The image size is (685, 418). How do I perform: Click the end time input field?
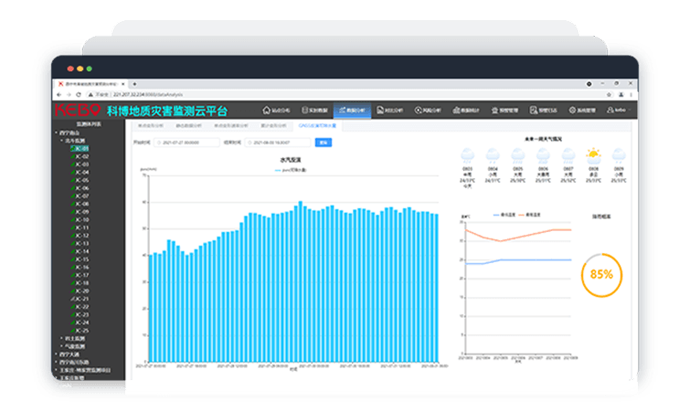pyautogui.click(x=277, y=143)
